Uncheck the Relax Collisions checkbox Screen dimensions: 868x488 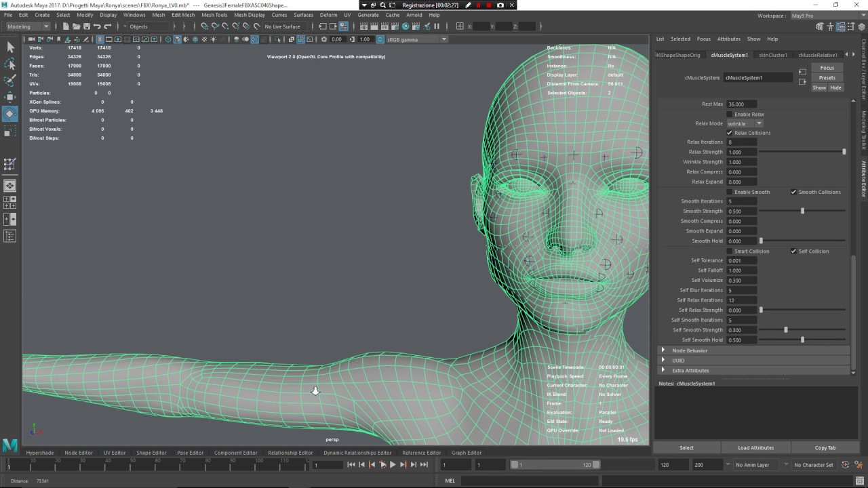click(x=730, y=133)
